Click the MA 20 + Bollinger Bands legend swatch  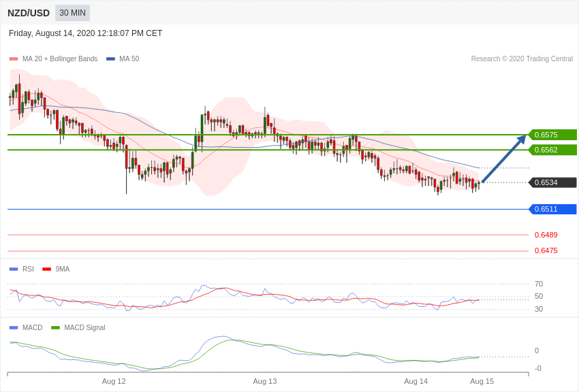click(14, 59)
